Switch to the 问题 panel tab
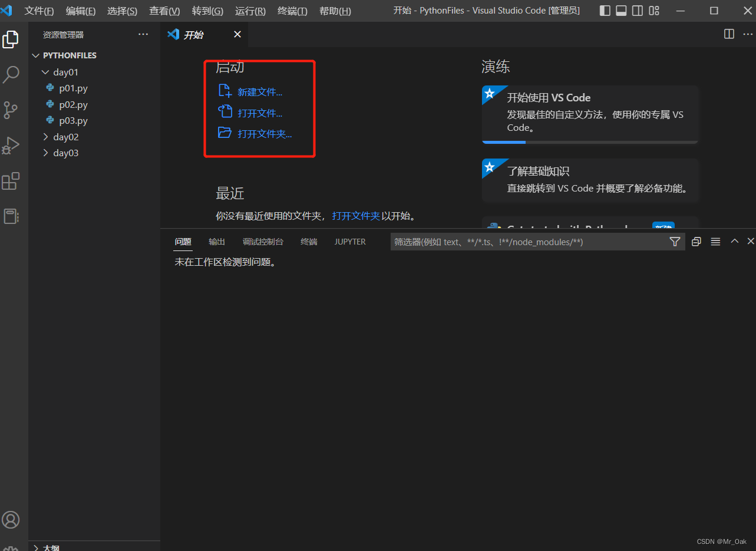The image size is (756, 551). click(x=183, y=242)
